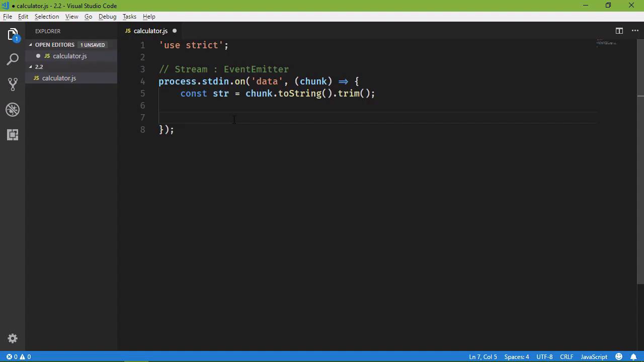
Task: Click the minimap code preview
Action: (x=606, y=43)
